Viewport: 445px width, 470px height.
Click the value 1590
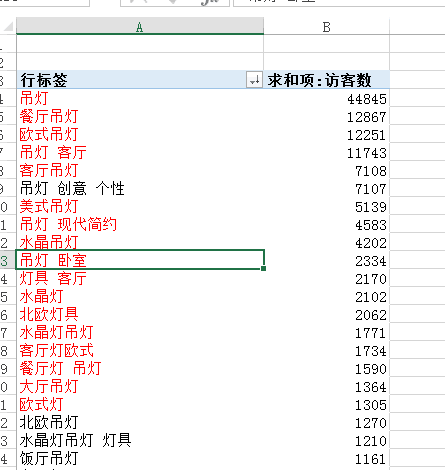371,369
